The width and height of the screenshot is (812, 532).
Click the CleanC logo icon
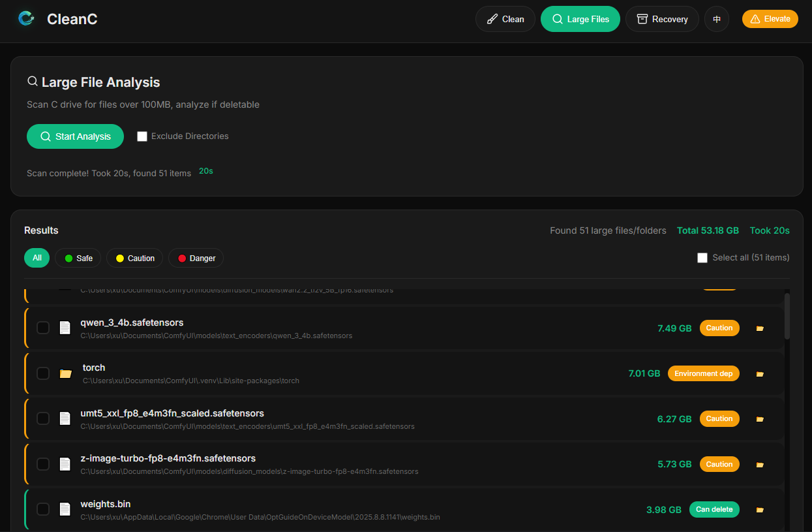point(27,19)
